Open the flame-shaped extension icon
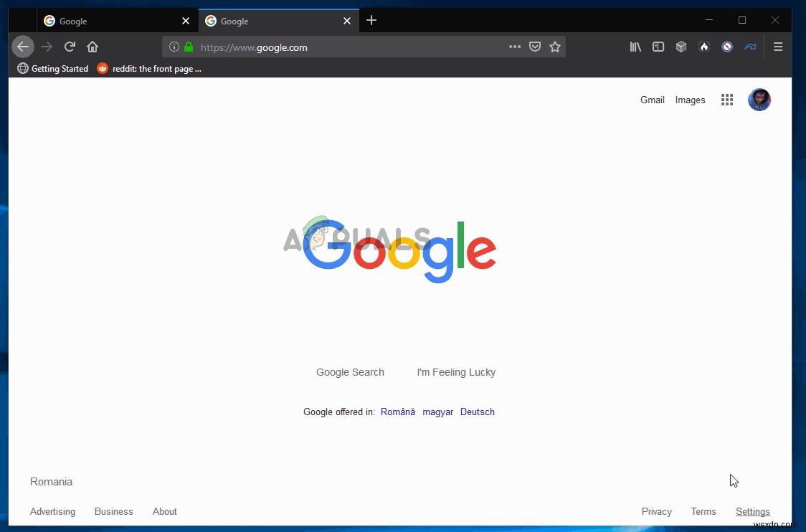The image size is (806, 532). [704, 47]
